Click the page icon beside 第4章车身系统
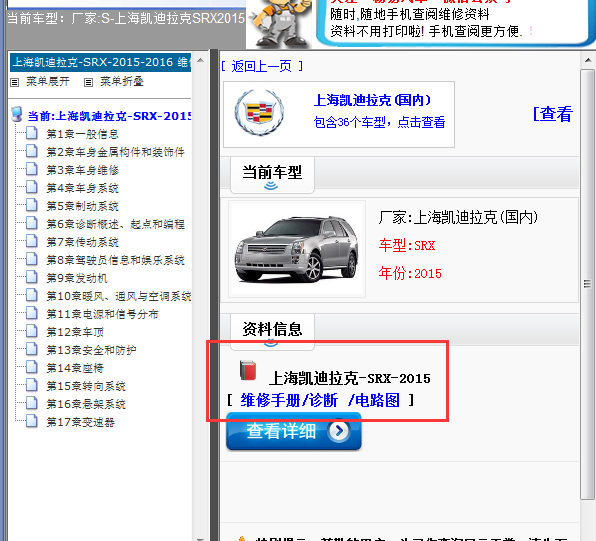This screenshot has width=596, height=541. 32,187
